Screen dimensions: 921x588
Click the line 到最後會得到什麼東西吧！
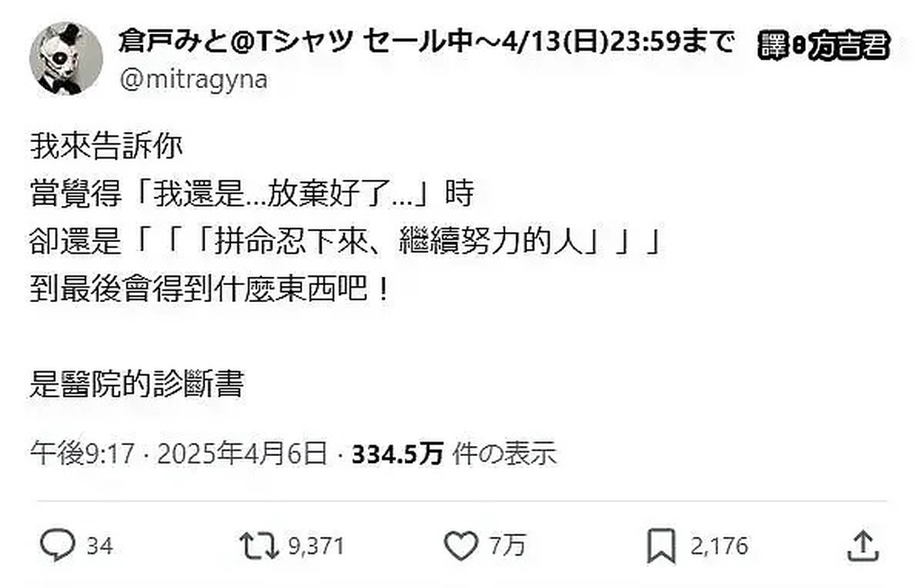coord(210,289)
